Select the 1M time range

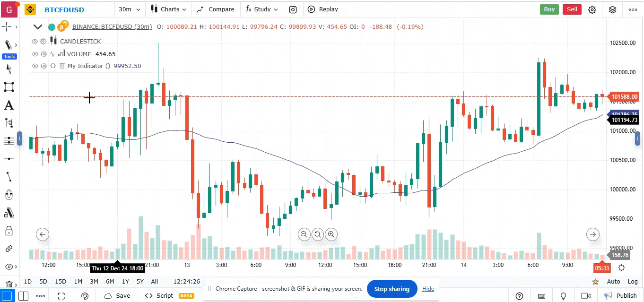tap(78, 282)
